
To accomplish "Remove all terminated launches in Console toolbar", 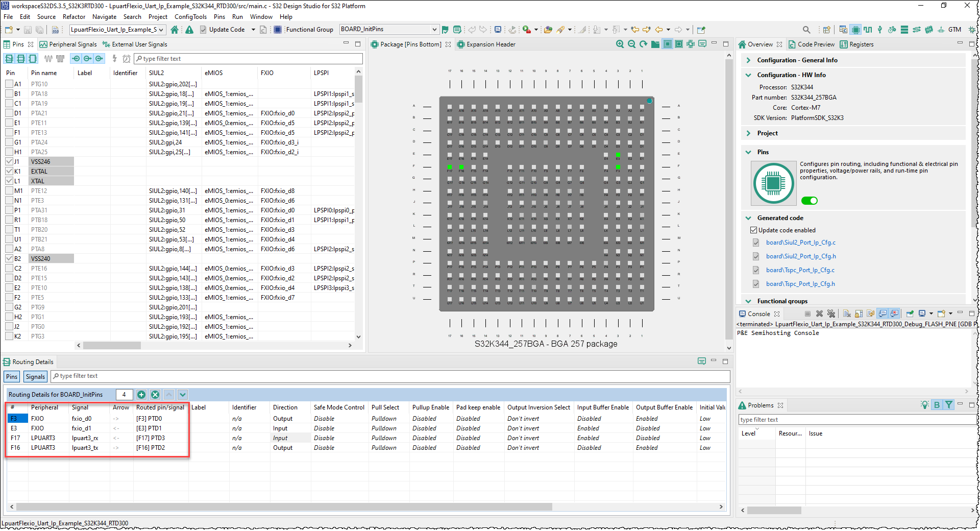I will 831,313.
